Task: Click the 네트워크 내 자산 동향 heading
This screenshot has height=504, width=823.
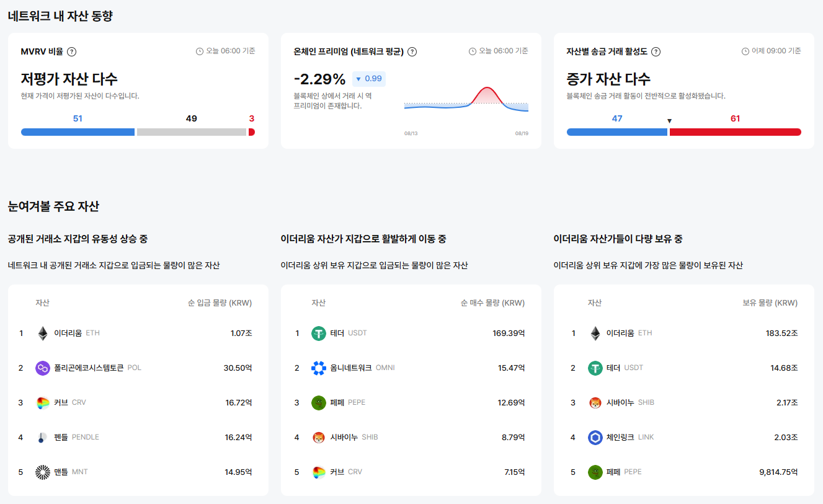Action: pos(60,17)
